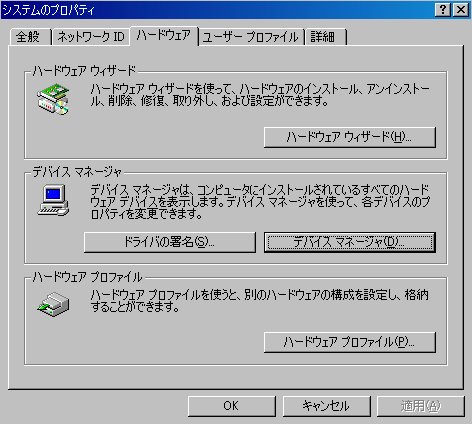
Task: Open the ネットワーク ID tab
Action: [91, 37]
